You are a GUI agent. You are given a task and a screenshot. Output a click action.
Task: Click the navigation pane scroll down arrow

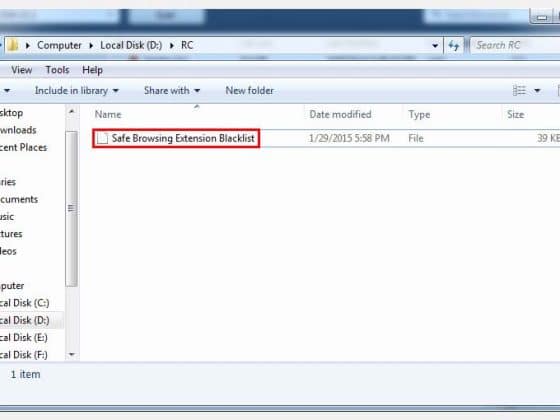tap(71, 354)
